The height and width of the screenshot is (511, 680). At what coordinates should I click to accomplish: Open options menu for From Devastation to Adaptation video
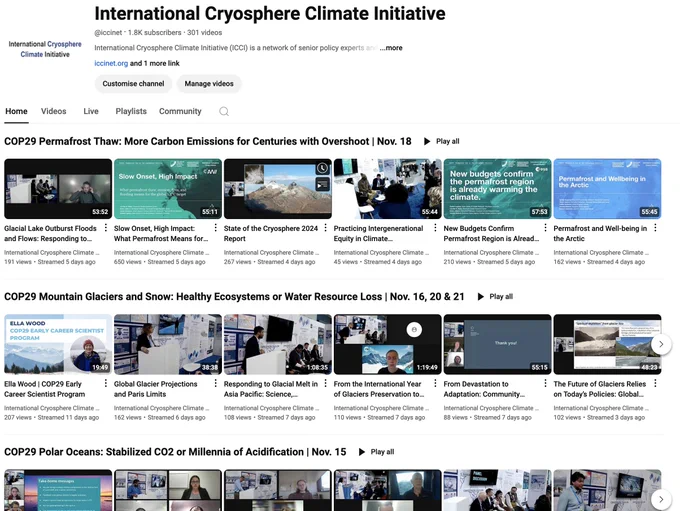(545, 383)
